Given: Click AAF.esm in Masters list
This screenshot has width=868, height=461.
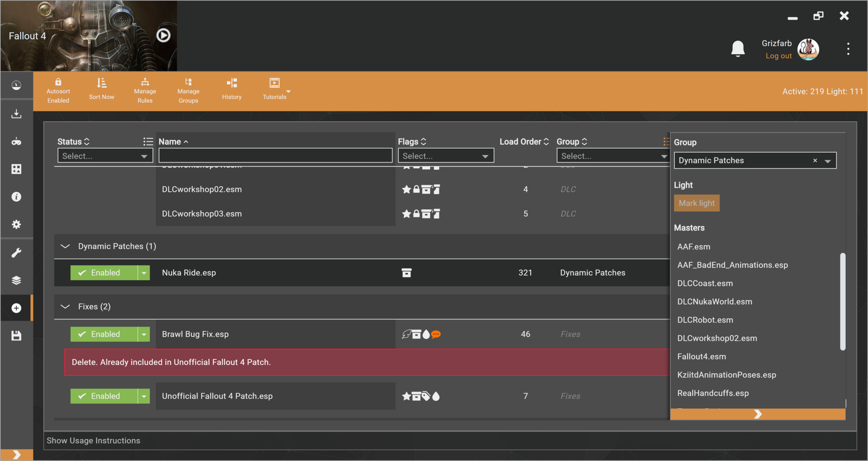Looking at the screenshot, I should pyautogui.click(x=693, y=247).
